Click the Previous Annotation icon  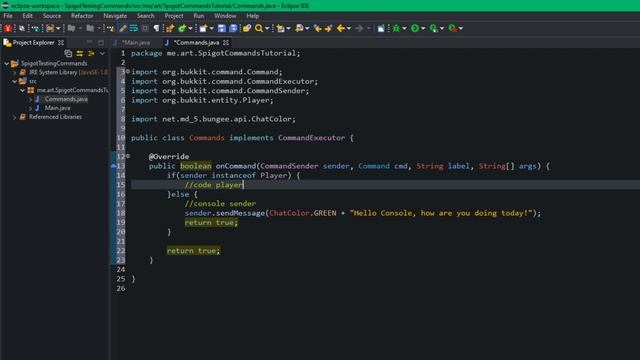(299, 28)
